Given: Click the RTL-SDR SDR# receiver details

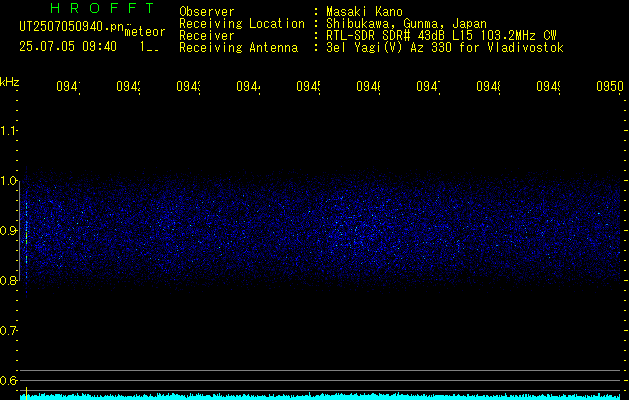Looking at the screenshot, I should point(441,36).
